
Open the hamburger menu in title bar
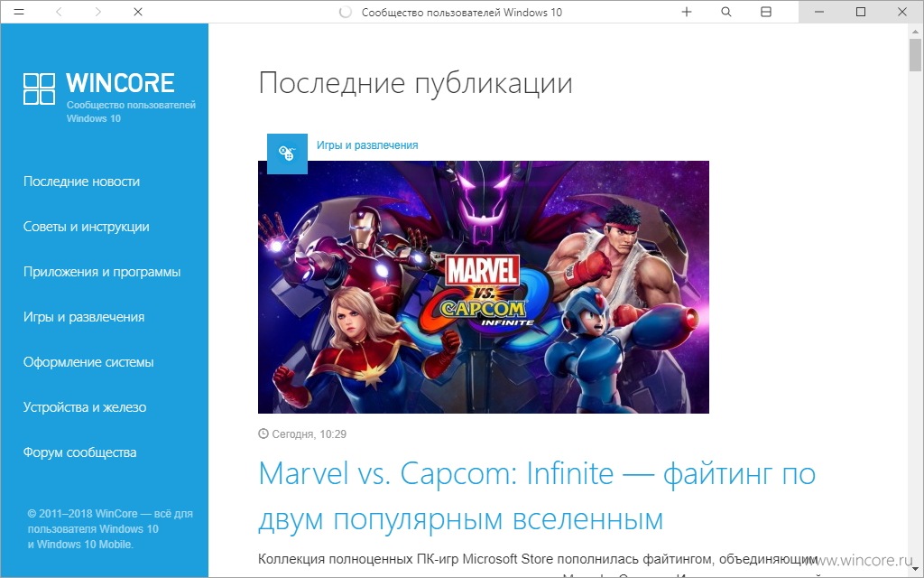click(19, 12)
